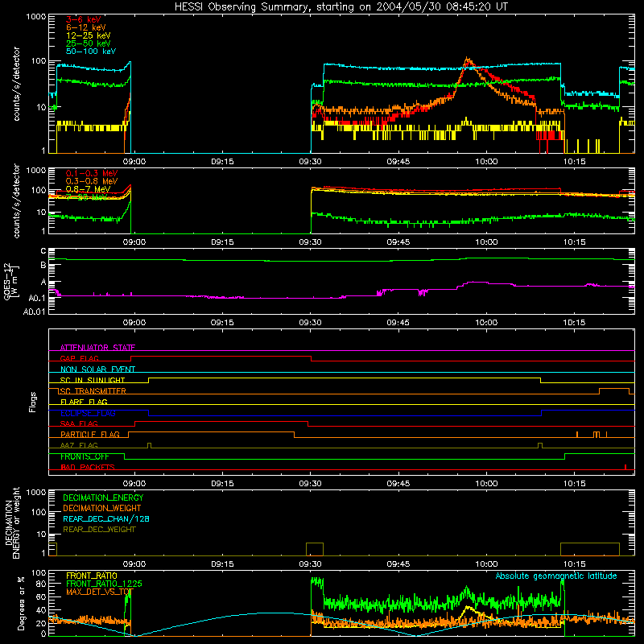Select the GAP_FLAG label

79,358
